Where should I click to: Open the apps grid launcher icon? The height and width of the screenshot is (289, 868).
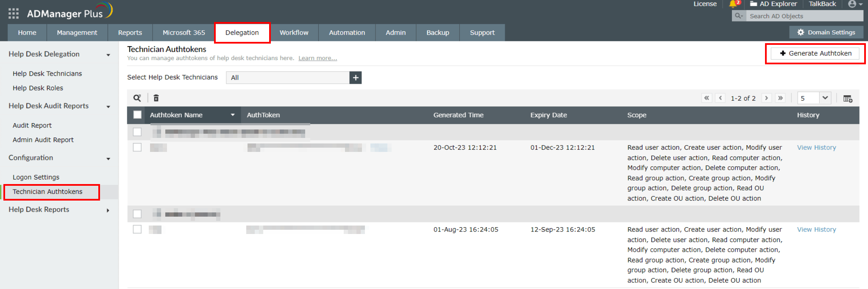tap(14, 14)
